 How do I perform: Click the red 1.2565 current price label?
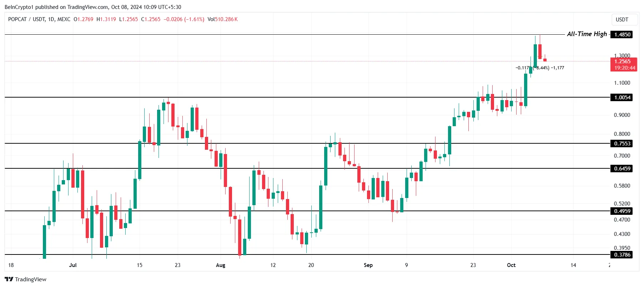click(x=623, y=61)
